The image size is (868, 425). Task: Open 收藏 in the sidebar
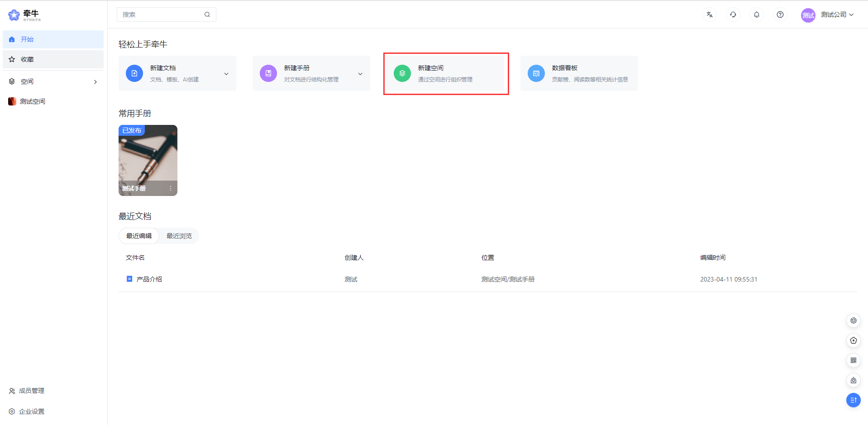(x=27, y=59)
